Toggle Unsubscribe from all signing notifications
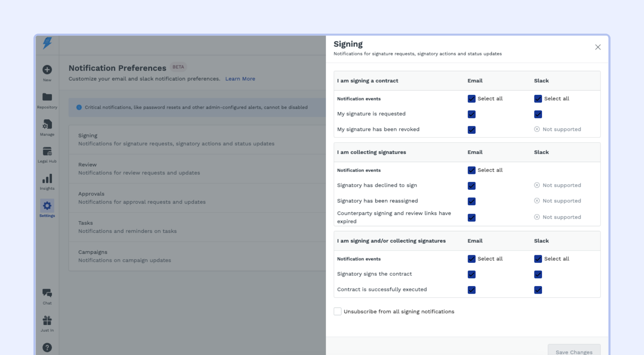The height and width of the screenshot is (355, 644). point(338,312)
